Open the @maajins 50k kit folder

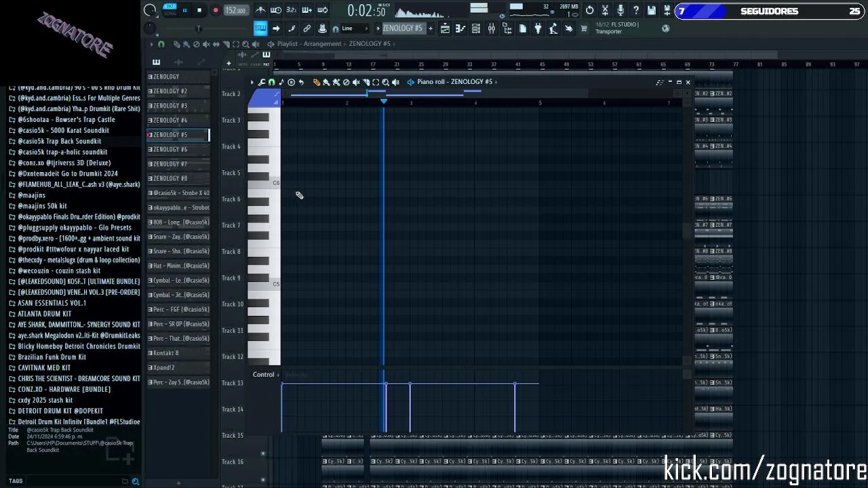pos(42,206)
